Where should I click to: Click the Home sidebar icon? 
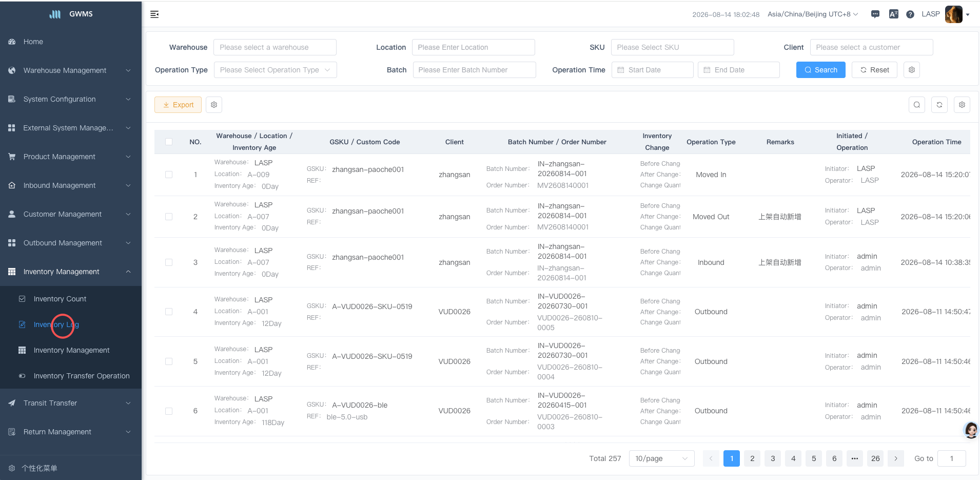click(12, 42)
